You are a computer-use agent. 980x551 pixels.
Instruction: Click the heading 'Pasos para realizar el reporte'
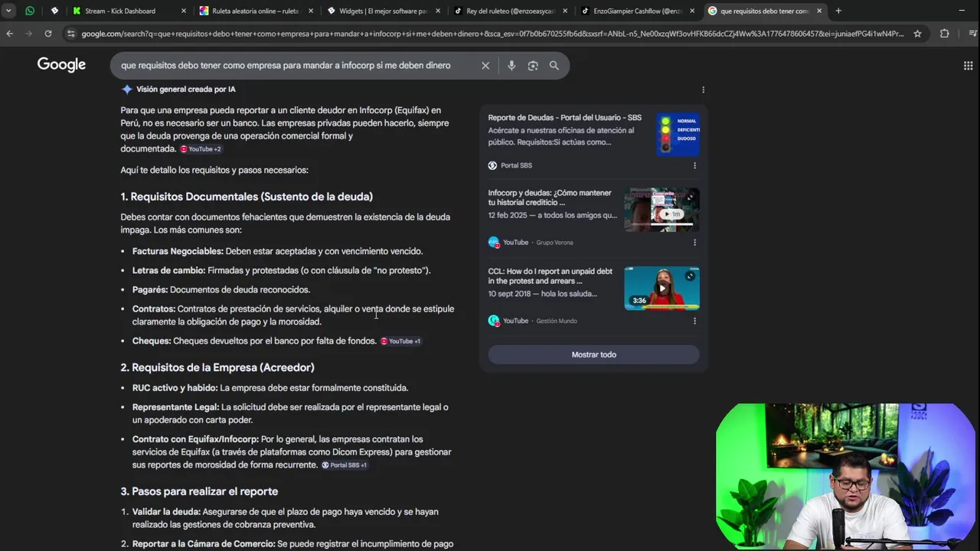click(205, 491)
